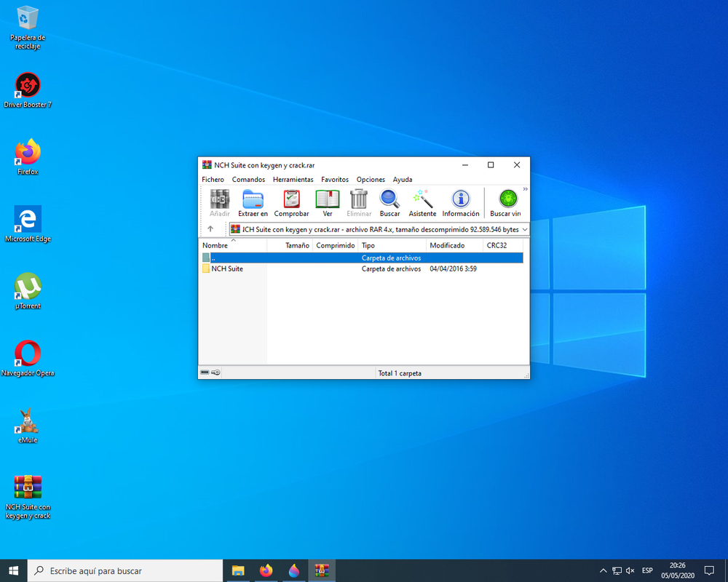Open the notification center icon
The height and width of the screenshot is (582, 728).
[x=709, y=570]
